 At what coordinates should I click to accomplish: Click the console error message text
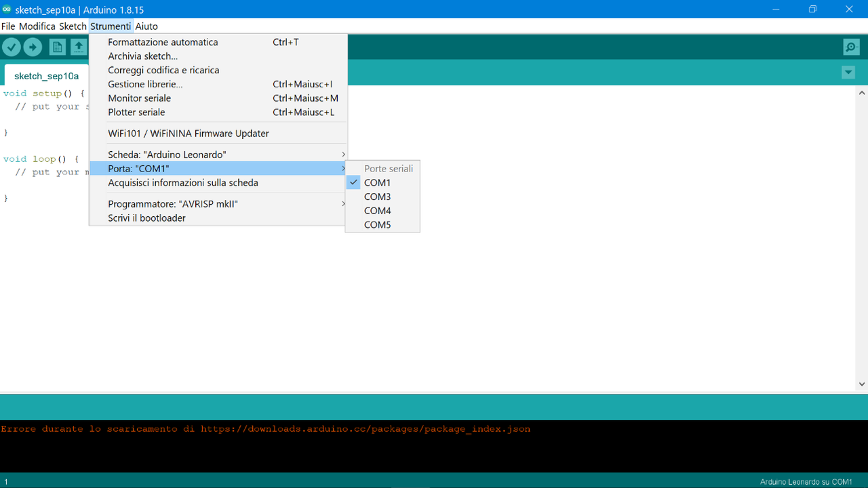(x=266, y=429)
